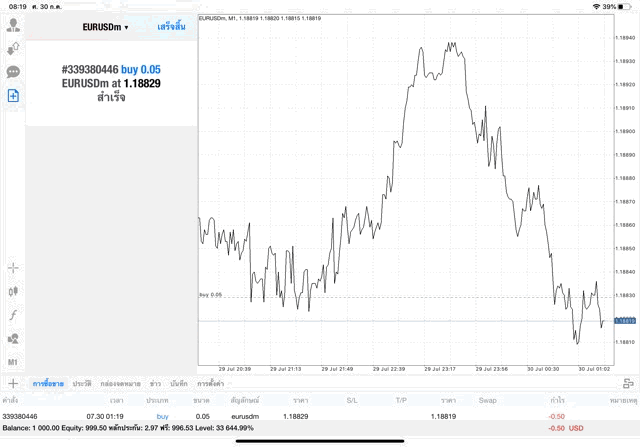Click the -0.50 USD total profit
Viewport: 640px width, 447px height.
point(566,428)
